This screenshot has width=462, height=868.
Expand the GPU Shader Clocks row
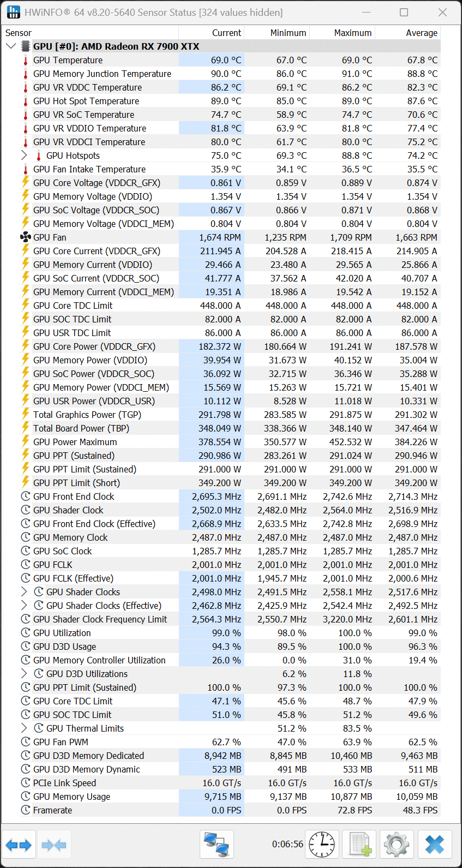(x=24, y=592)
